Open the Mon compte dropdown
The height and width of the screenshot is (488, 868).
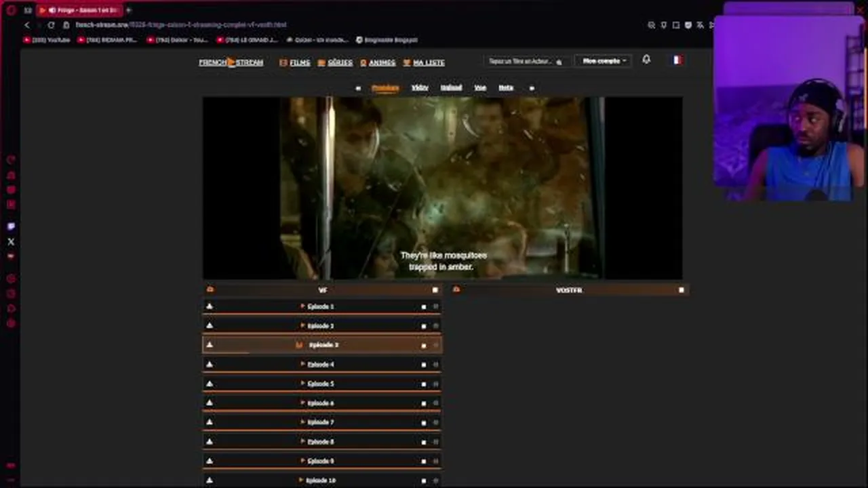click(x=604, y=61)
